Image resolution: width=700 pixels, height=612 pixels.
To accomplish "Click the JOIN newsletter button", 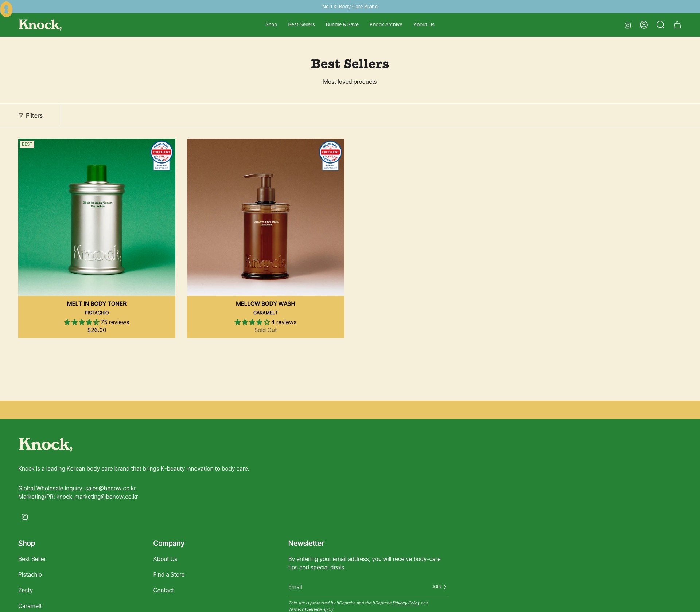I will [x=439, y=587].
